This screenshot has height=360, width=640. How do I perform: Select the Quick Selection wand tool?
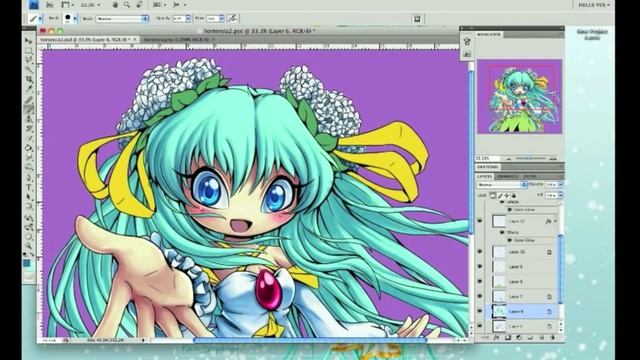pyautogui.click(x=29, y=70)
